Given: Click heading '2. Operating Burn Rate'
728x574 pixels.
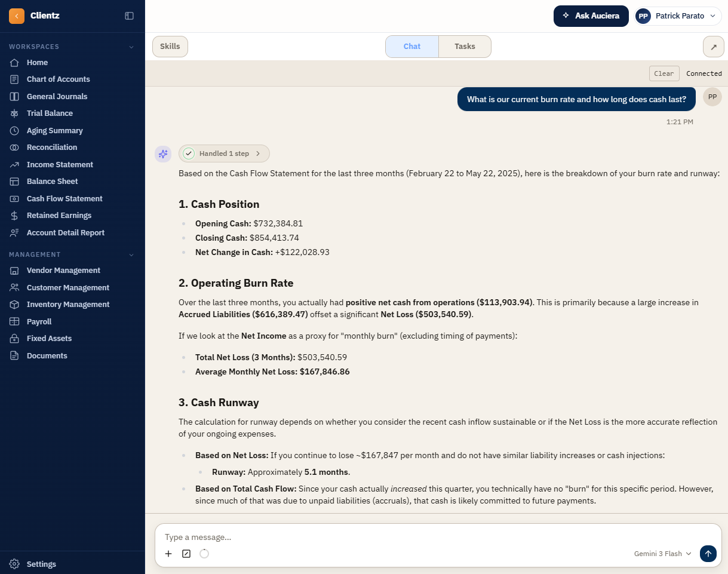Looking at the screenshot, I should coord(236,283).
